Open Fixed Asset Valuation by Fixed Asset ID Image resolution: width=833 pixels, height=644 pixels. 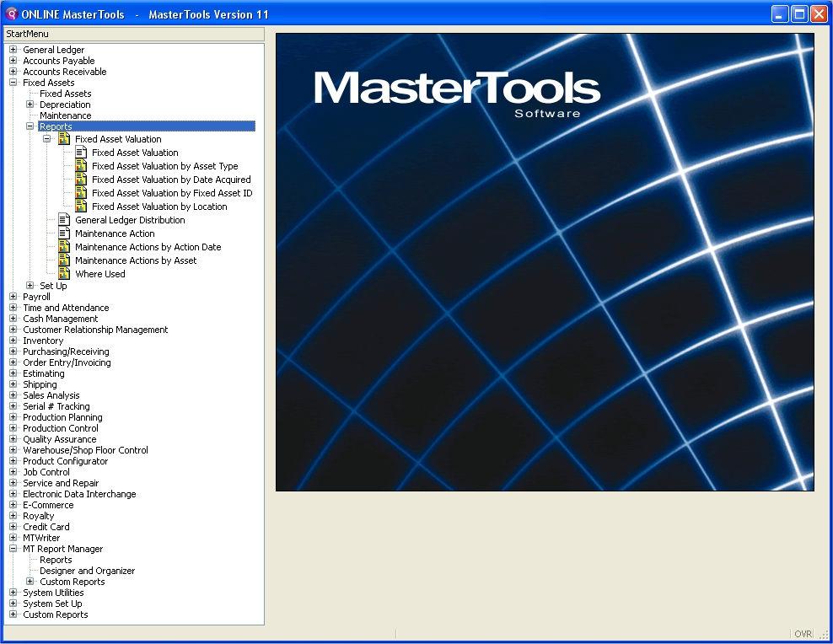coord(172,193)
